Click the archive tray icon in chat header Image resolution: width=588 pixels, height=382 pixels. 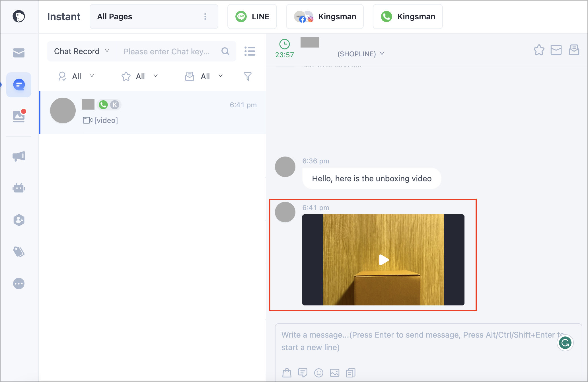pos(574,50)
